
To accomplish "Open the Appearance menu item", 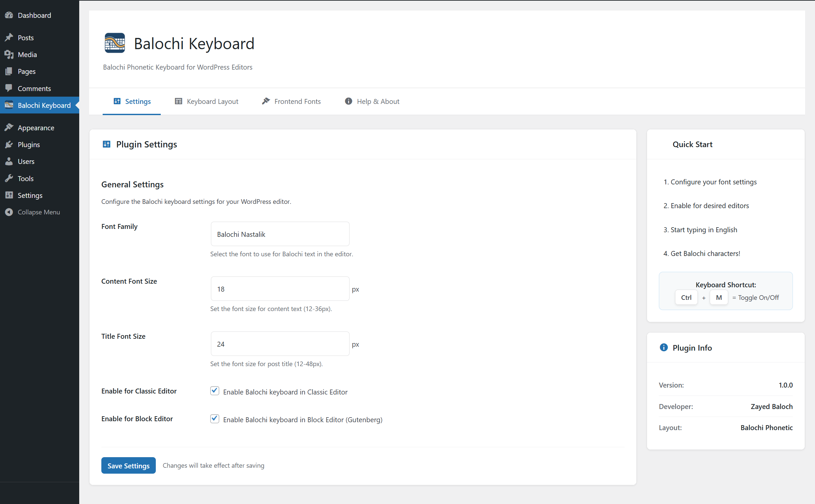I will coord(40,128).
